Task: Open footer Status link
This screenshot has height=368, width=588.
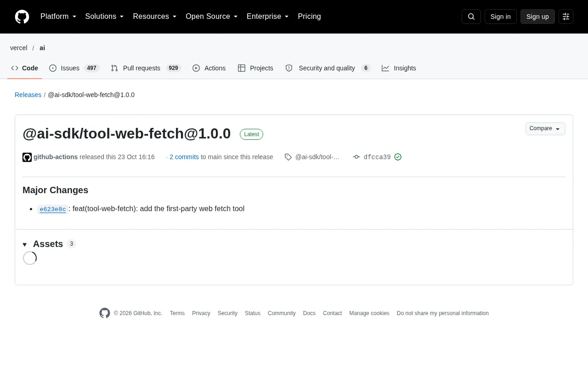Action: click(x=253, y=313)
